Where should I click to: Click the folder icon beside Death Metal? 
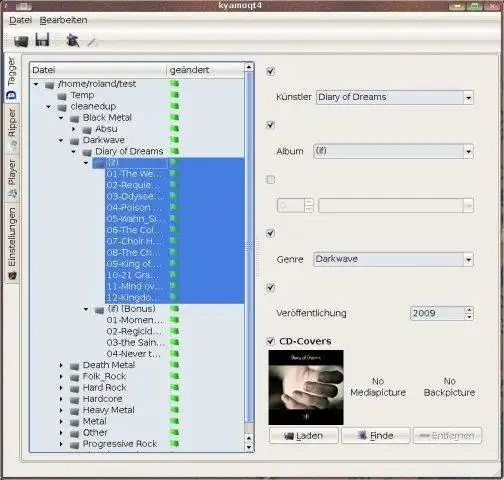[74, 366]
